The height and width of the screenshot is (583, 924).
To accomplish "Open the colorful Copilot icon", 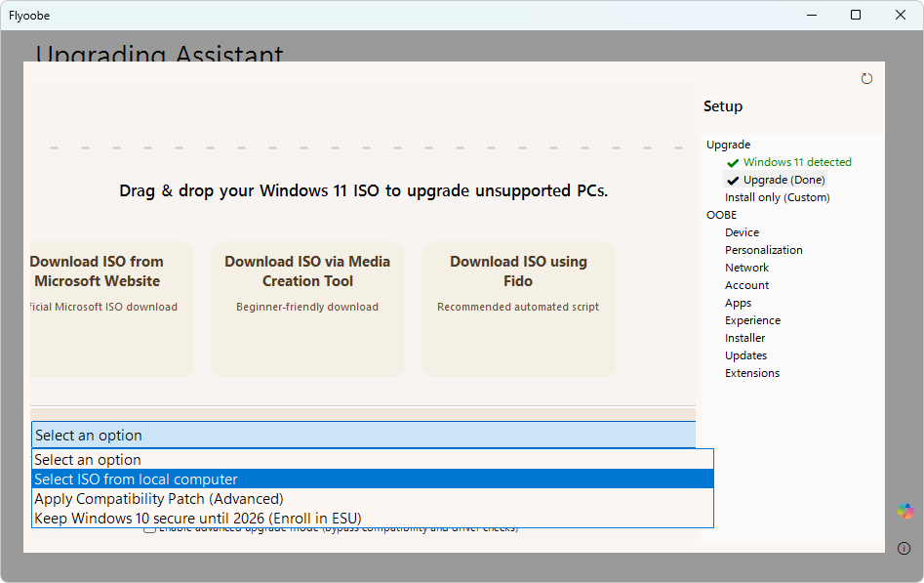I will tap(905, 511).
